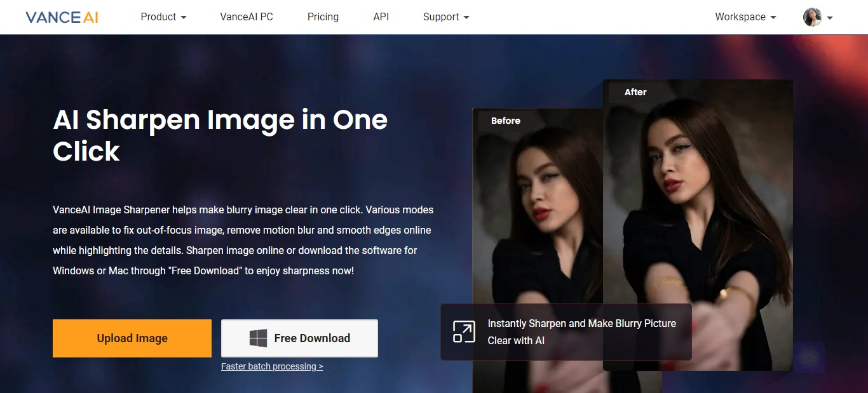Navigate to the API page
Viewport: 868px width, 393px height.
(x=381, y=17)
